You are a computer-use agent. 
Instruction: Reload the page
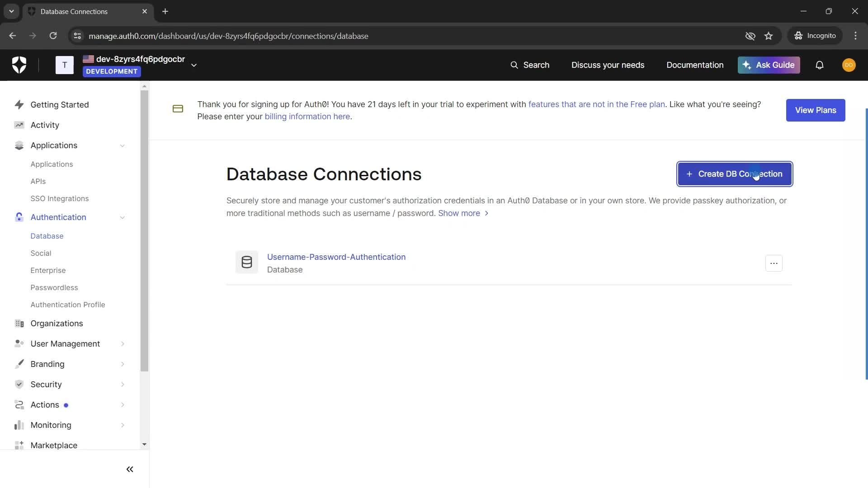(x=53, y=36)
